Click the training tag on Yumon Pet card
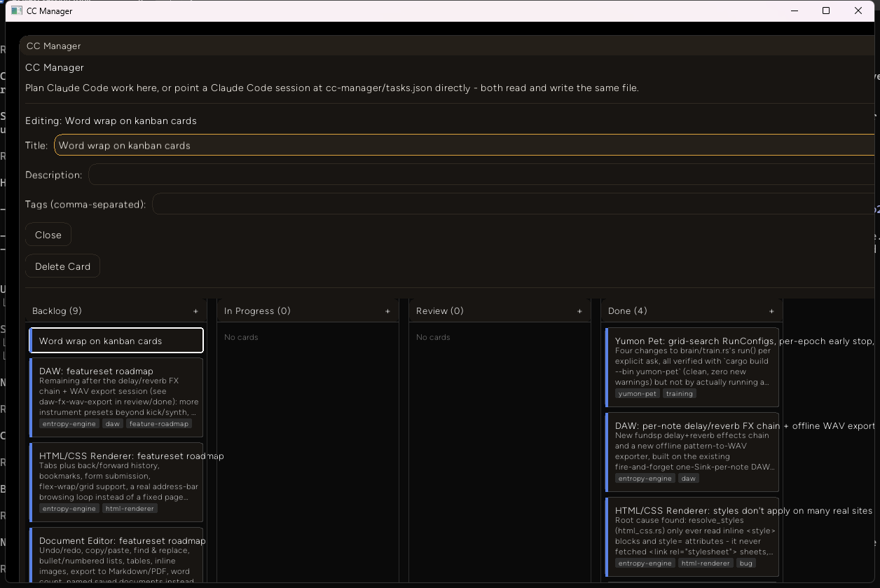 tap(680, 394)
